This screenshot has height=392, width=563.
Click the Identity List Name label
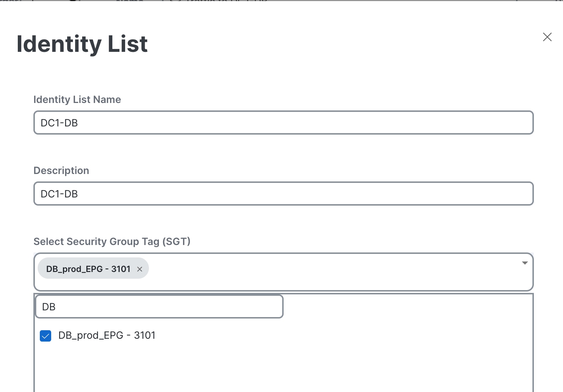(x=77, y=99)
